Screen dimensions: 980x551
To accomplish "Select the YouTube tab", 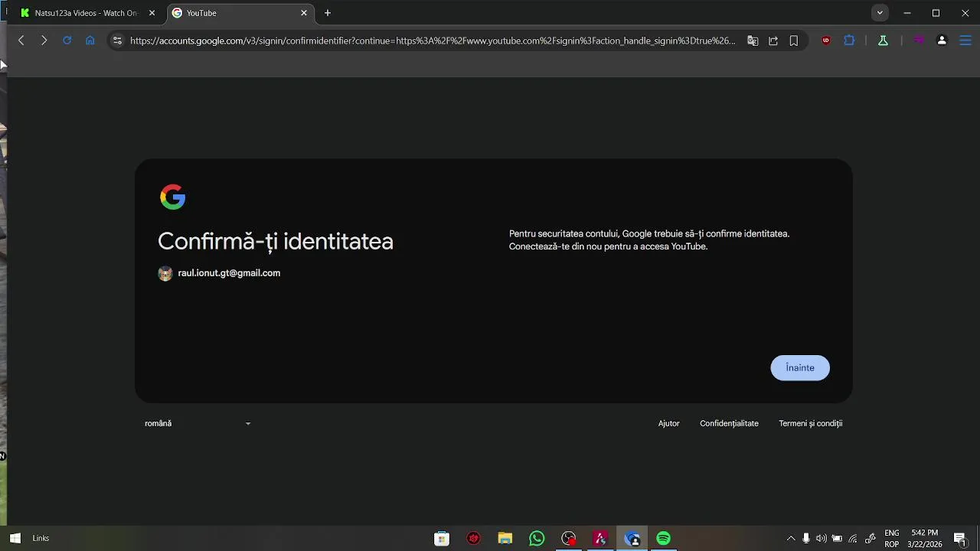I will click(x=241, y=13).
